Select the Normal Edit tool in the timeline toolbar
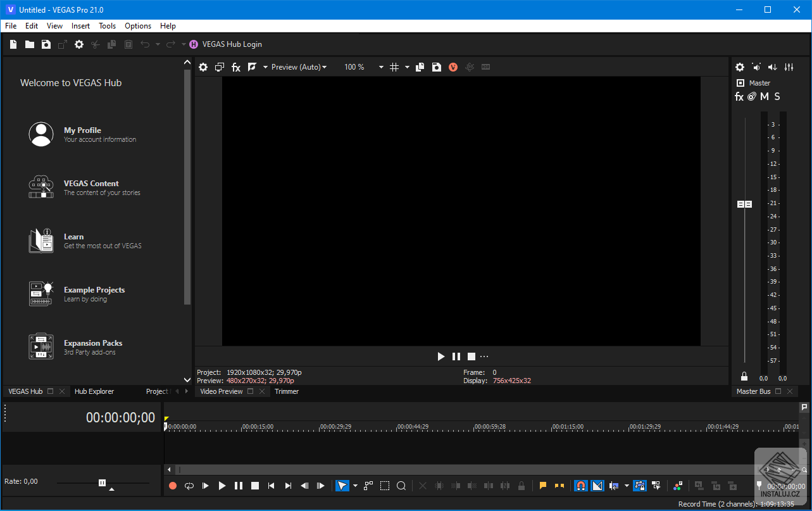 click(342, 486)
